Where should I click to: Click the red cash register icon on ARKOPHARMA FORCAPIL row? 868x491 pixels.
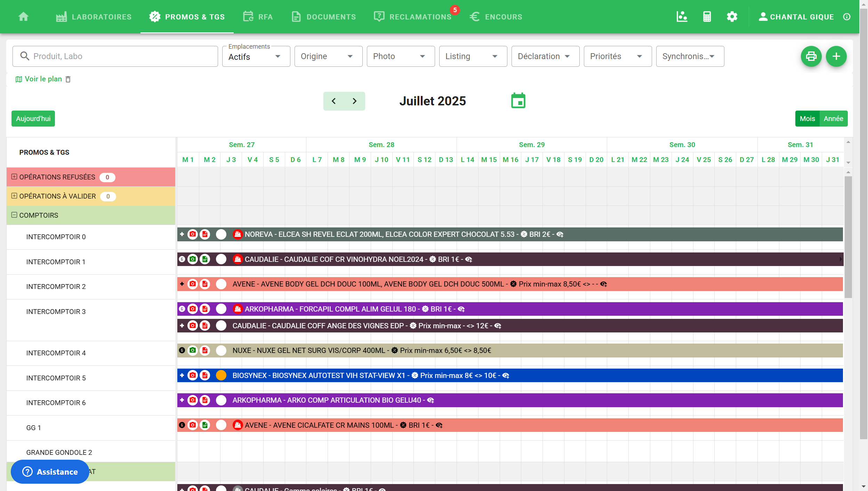(238, 309)
